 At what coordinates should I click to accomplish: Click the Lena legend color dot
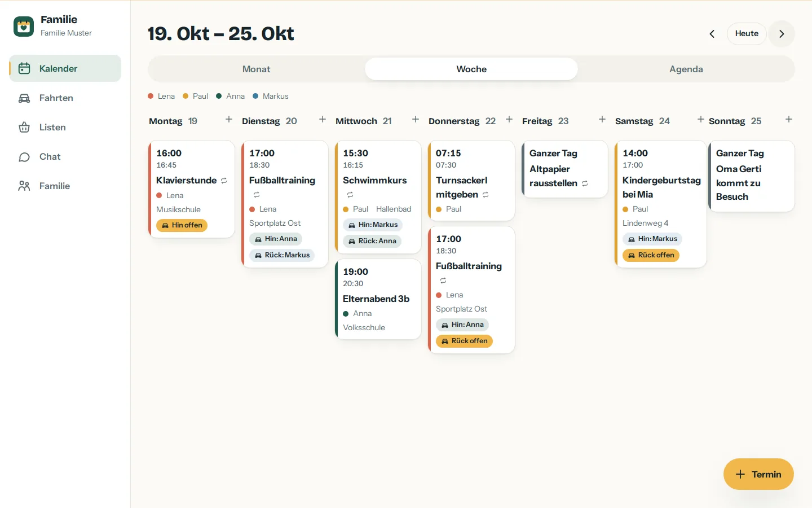[x=151, y=96]
